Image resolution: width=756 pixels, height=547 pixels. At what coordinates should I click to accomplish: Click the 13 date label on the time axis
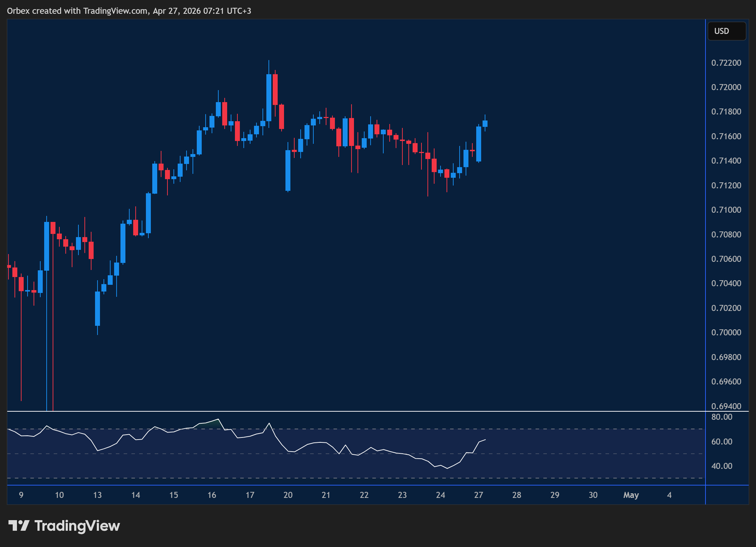[98, 495]
